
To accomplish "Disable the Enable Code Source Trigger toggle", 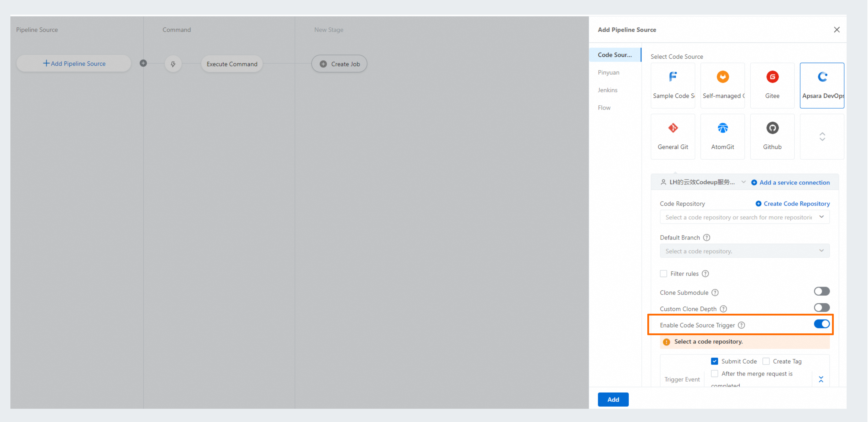I will tap(821, 324).
